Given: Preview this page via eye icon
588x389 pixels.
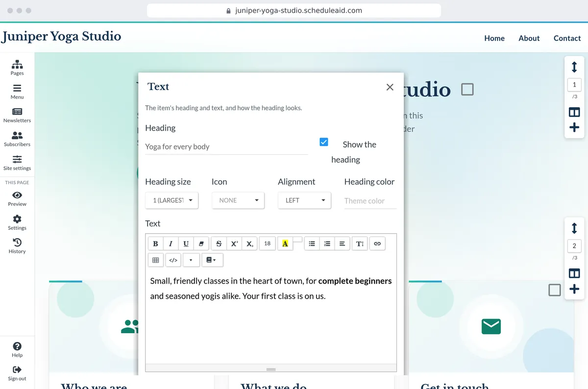Looking at the screenshot, I should coord(17,198).
